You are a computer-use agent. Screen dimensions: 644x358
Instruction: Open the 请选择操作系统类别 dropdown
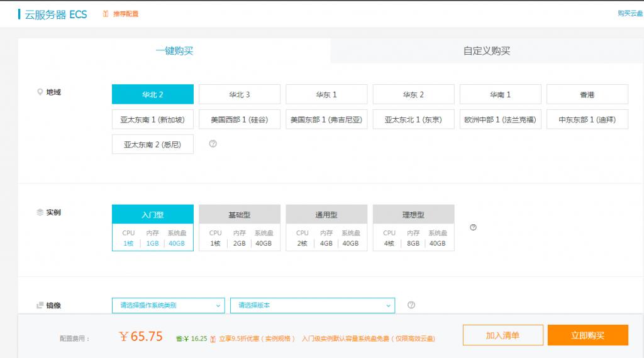169,305
